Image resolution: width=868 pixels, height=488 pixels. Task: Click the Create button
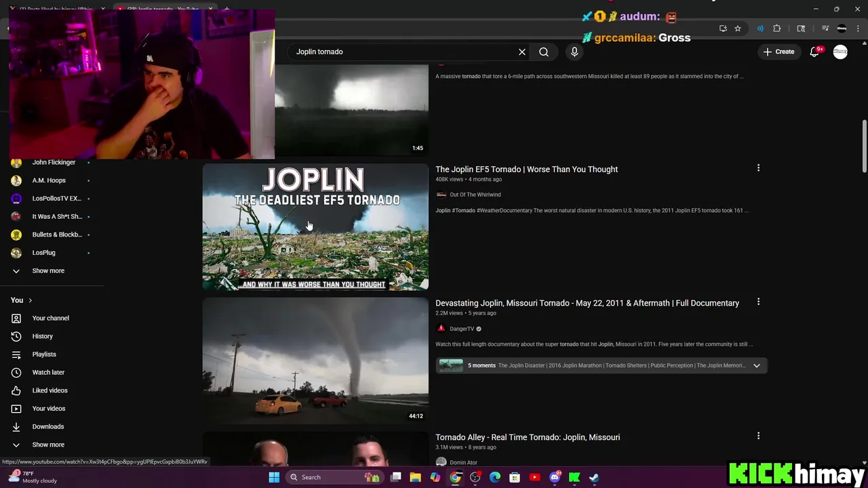click(x=778, y=52)
